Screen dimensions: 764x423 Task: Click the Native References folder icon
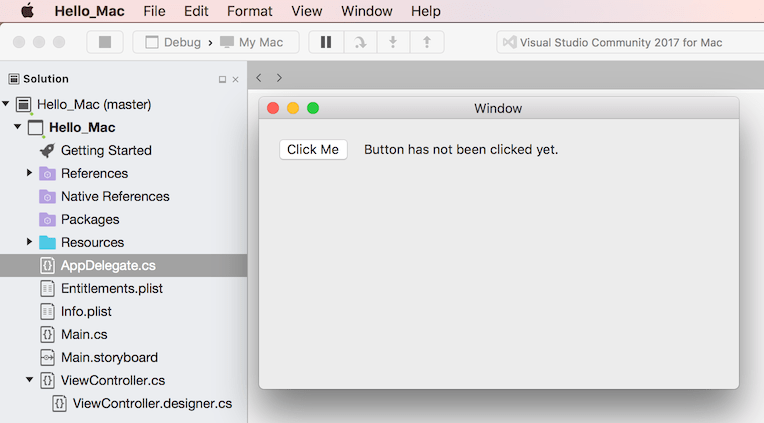point(47,196)
